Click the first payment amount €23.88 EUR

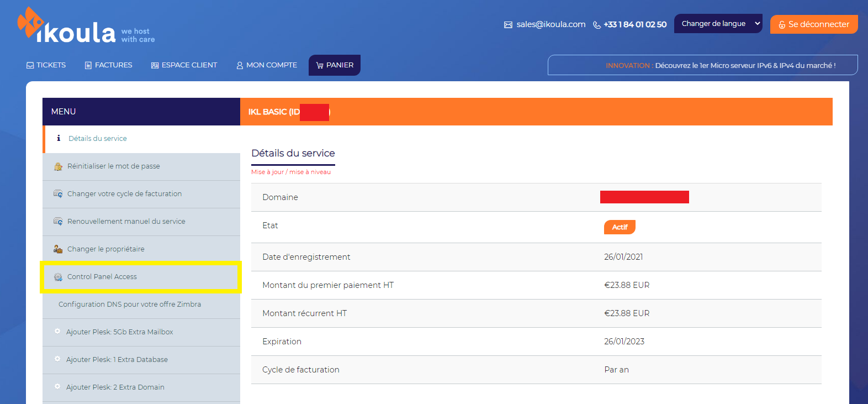point(627,285)
